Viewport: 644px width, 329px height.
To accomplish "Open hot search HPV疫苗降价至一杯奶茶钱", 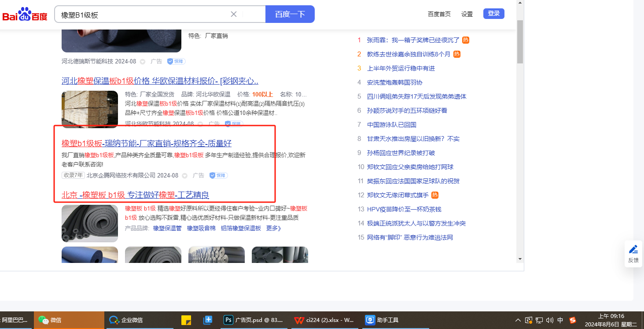I will tap(404, 209).
